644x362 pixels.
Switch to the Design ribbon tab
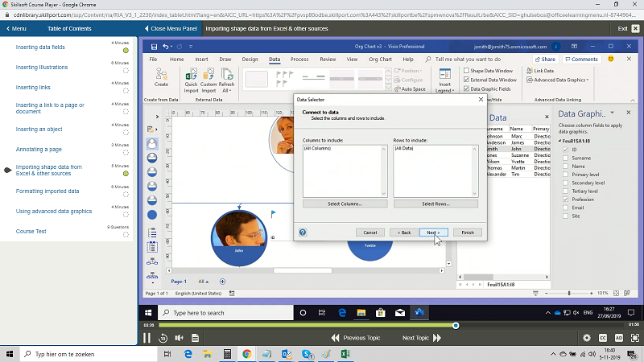coord(250,59)
